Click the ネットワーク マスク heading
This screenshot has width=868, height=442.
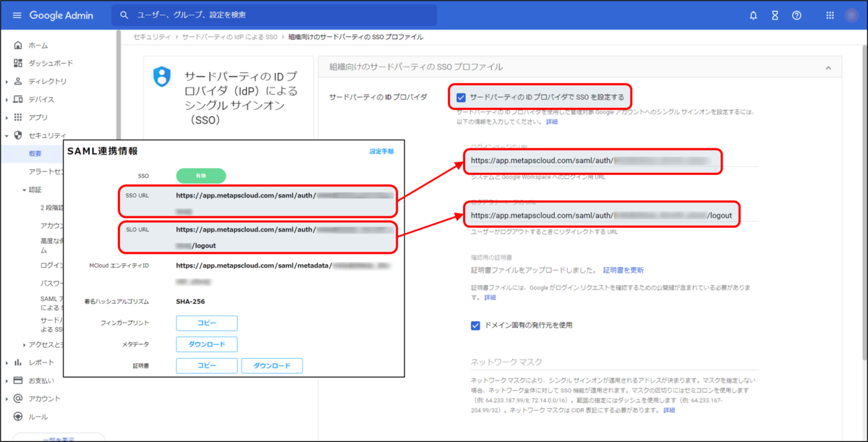pos(506,362)
